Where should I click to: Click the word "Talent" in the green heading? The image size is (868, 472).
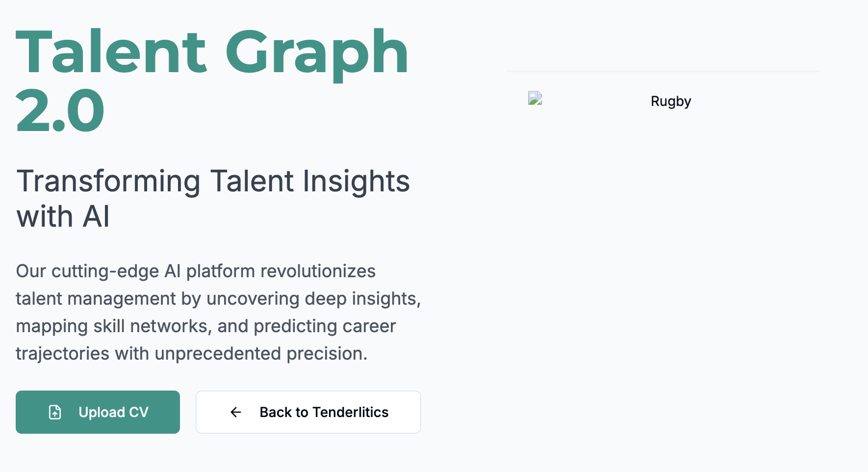(112, 52)
